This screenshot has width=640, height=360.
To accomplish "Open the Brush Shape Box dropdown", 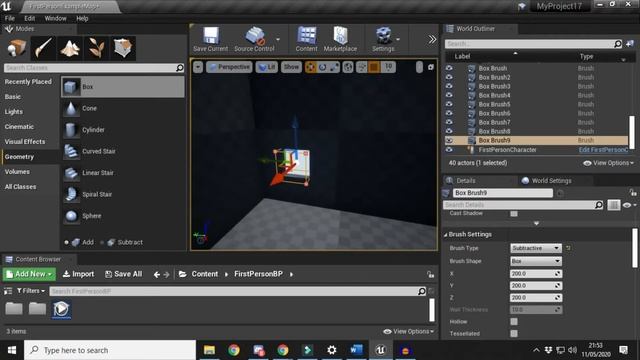I will [x=536, y=261].
